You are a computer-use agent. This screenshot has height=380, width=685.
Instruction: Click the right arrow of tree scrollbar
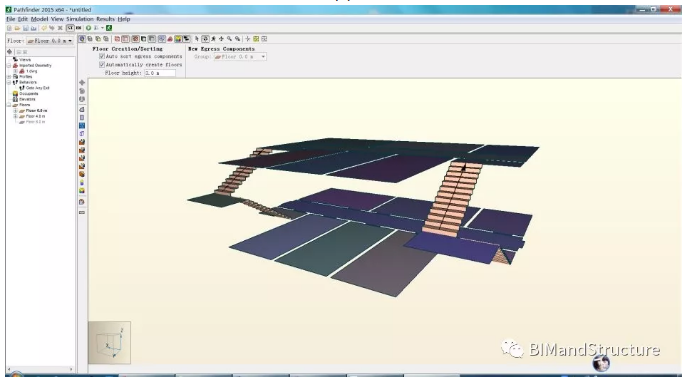click(x=71, y=370)
